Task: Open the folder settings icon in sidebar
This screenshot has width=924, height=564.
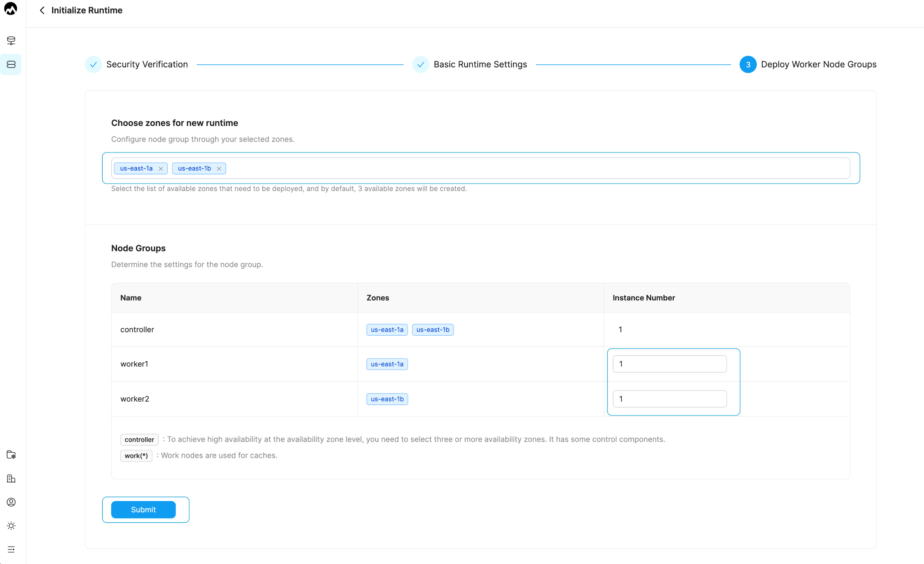Action: click(x=11, y=455)
